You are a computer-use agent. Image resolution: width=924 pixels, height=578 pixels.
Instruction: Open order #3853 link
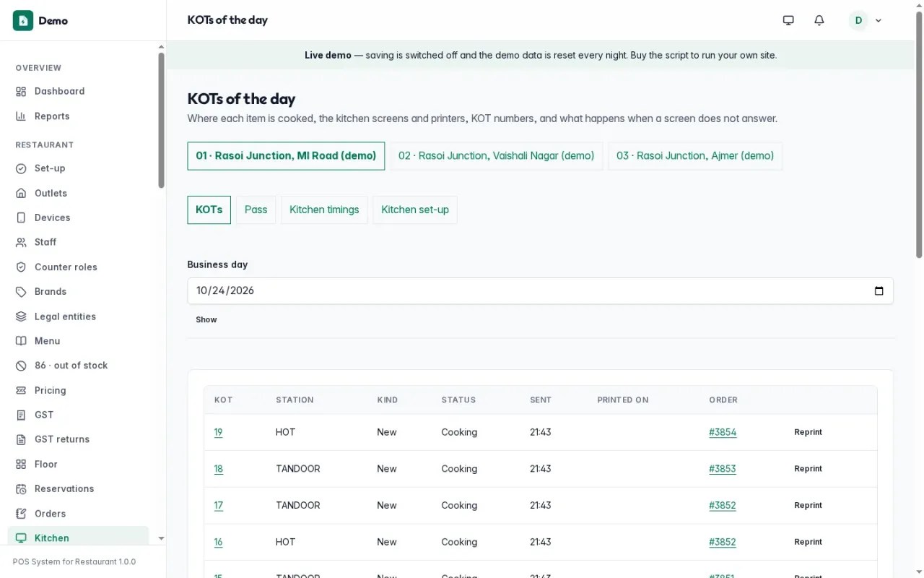(x=723, y=469)
